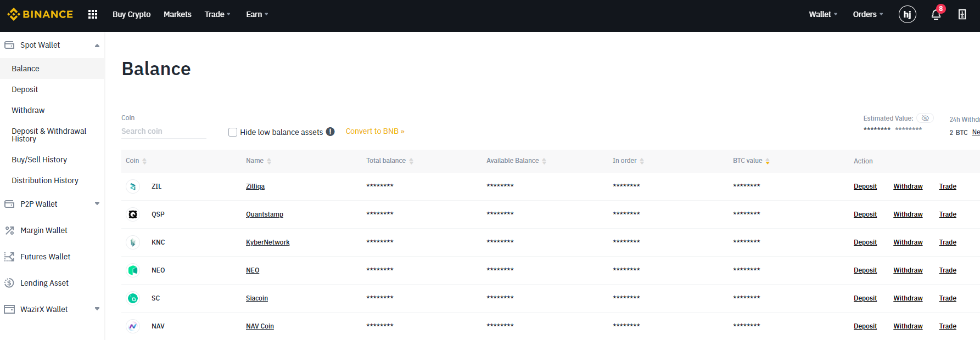The height and width of the screenshot is (340, 980).
Task: Click Withdraw for QSP
Action: pyautogui.click(x=908, y=214)
